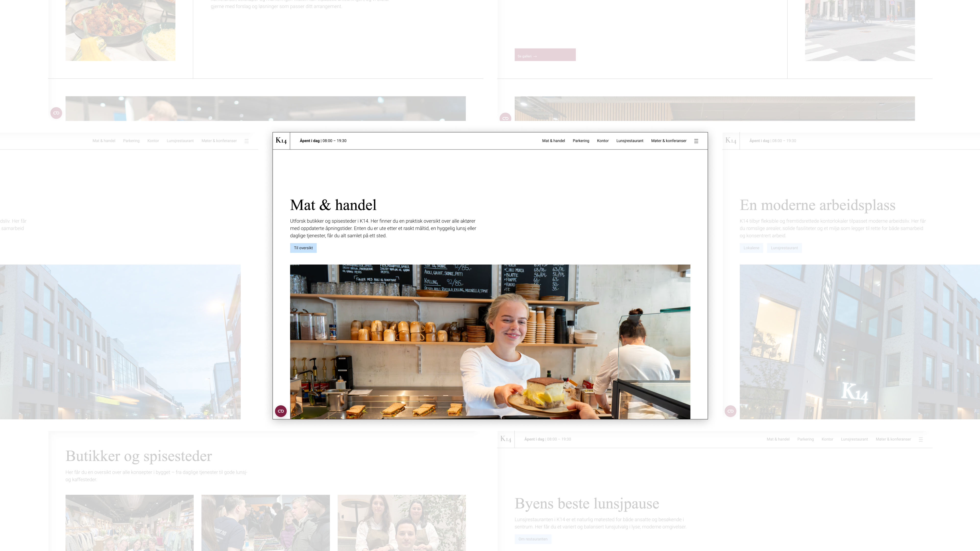Click the faded K14 logo in the bottom right preview
Screen dimensions: 980x551
point(506,439)
